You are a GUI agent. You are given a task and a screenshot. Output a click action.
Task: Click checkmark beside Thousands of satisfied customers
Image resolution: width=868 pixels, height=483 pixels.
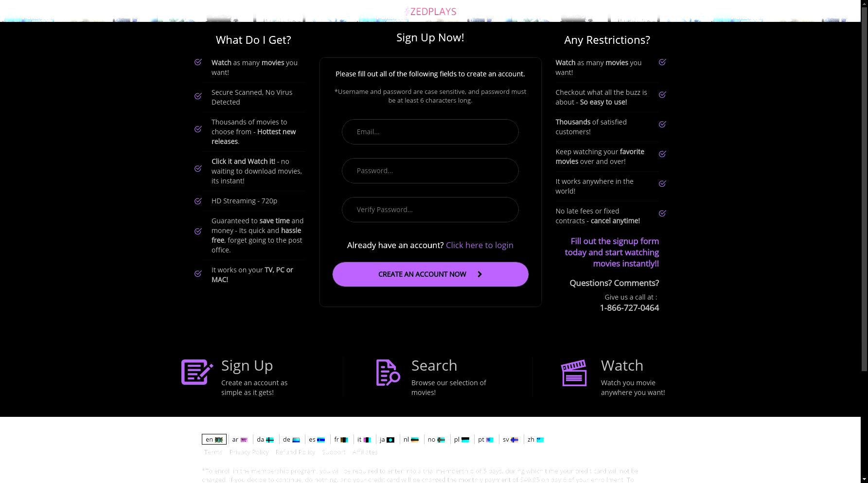click(662, 125)
